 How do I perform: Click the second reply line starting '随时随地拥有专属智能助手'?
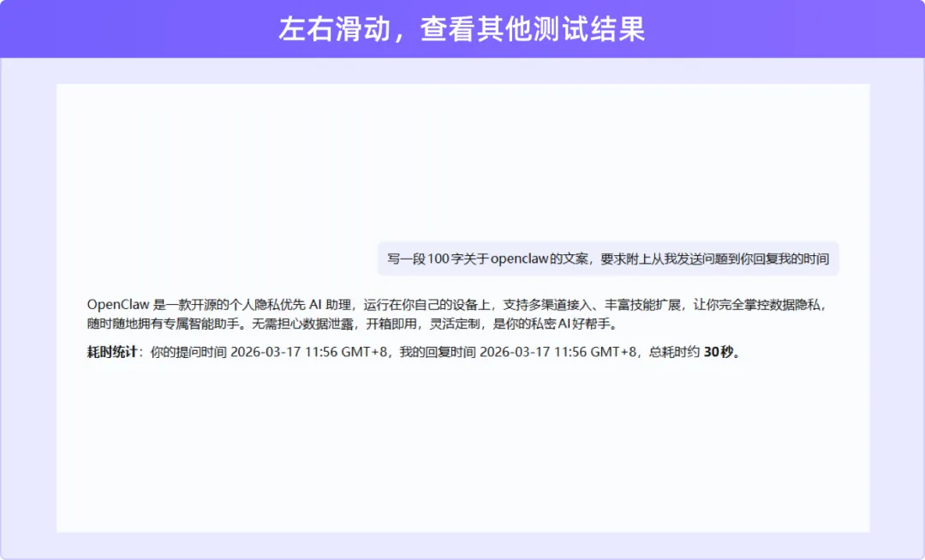352,324
